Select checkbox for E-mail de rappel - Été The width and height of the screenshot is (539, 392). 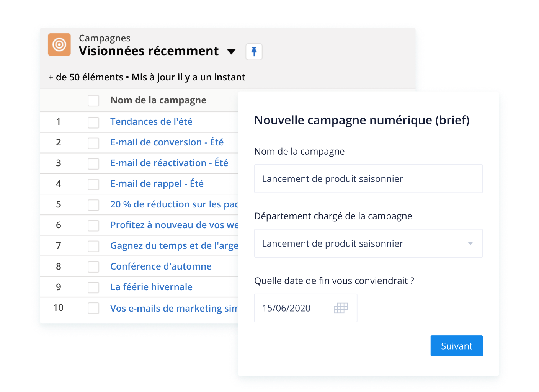[93, 184]
